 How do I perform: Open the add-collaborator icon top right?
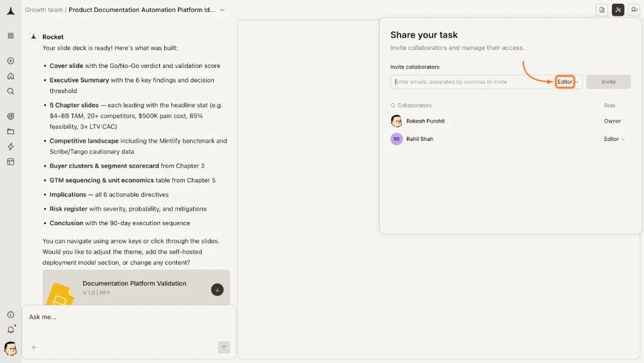click(x=635, y=10)
